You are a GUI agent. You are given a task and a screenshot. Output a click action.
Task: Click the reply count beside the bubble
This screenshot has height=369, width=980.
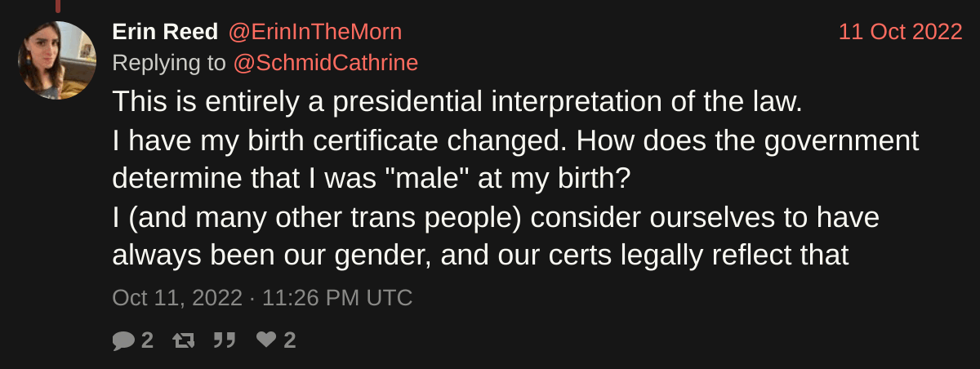[147, 340]
